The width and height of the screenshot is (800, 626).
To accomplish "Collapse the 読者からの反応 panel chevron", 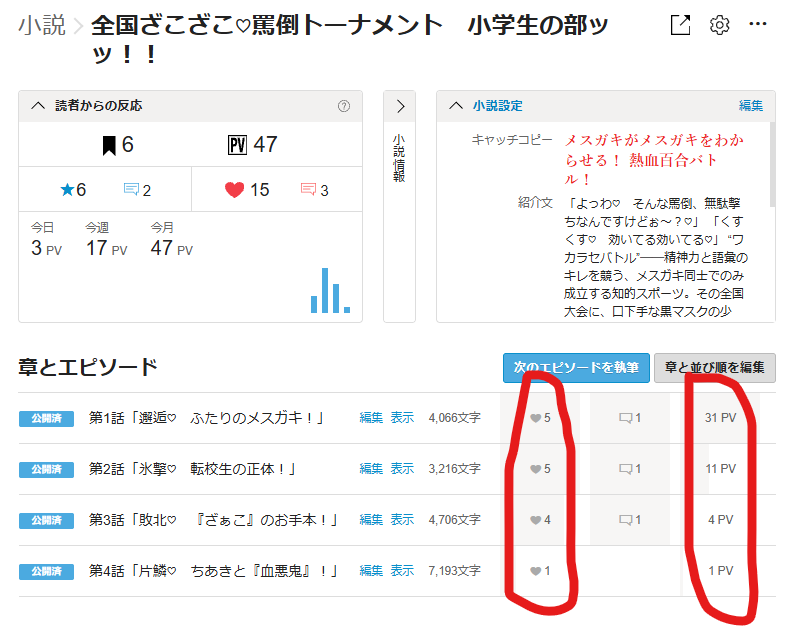I will pyautogui.click(x=38, y=106).
